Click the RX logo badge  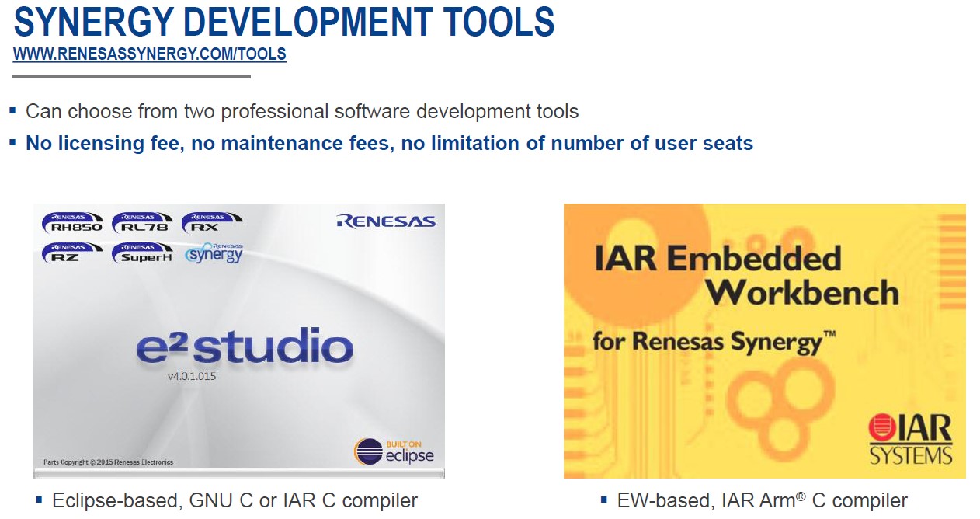pos(212,222)
